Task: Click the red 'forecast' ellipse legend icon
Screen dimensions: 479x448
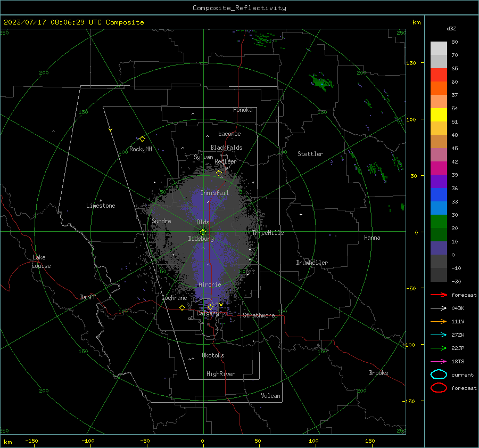Action: tap(439, 388)
